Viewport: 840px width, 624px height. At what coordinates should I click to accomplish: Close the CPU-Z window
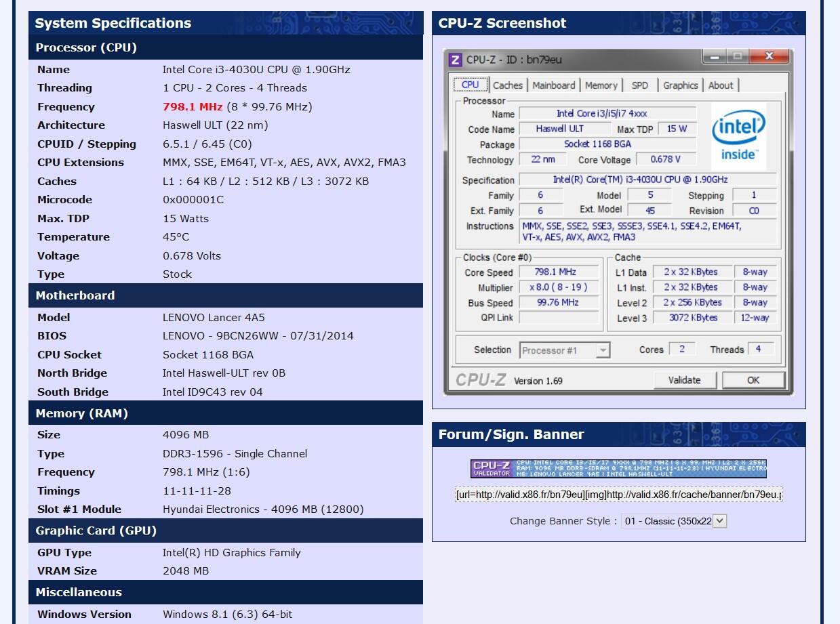(x=769, y=57)
